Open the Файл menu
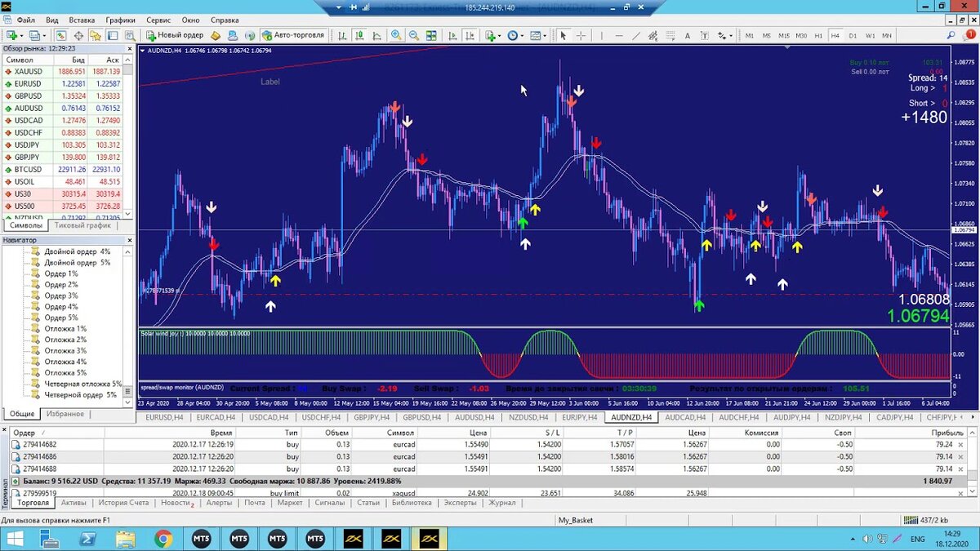 (25, 19)
